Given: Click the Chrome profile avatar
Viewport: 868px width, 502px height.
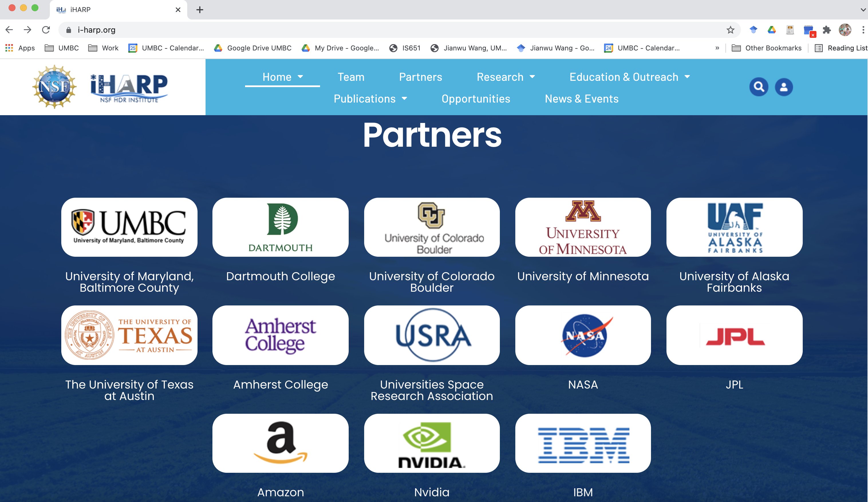Looking at the screenshot, I should pyautogui.click(x=845, y=30).
